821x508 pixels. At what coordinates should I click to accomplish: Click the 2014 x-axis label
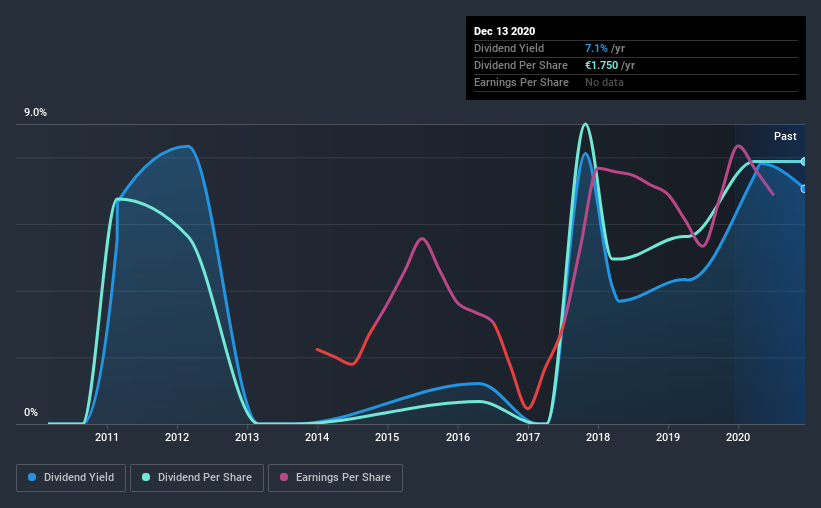tap(317, 437)
